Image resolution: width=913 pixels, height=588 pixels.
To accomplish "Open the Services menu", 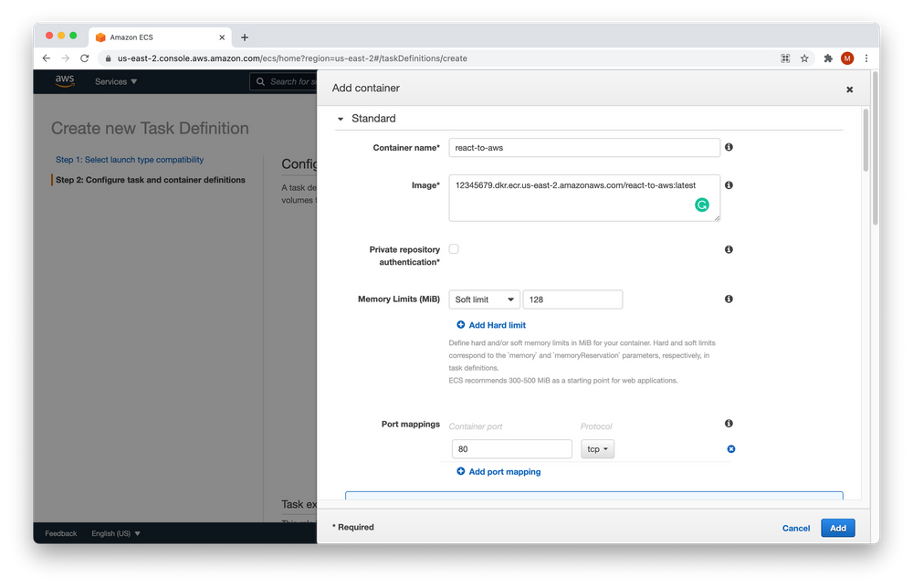I will tap(116, 81).
